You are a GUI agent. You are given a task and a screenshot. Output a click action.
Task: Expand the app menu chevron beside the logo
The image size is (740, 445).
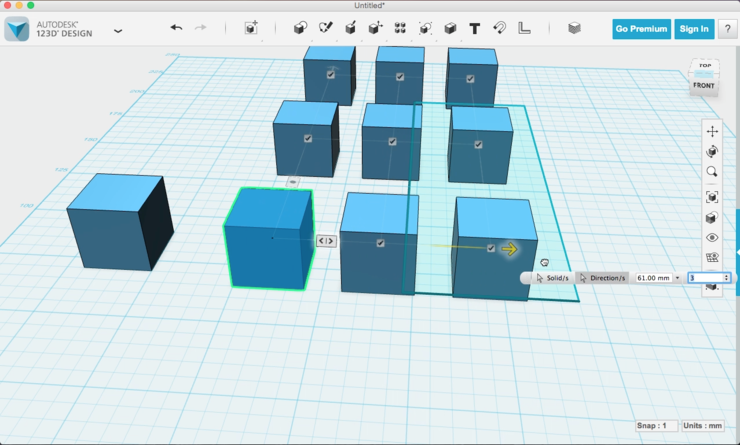[x=118, y=31]
